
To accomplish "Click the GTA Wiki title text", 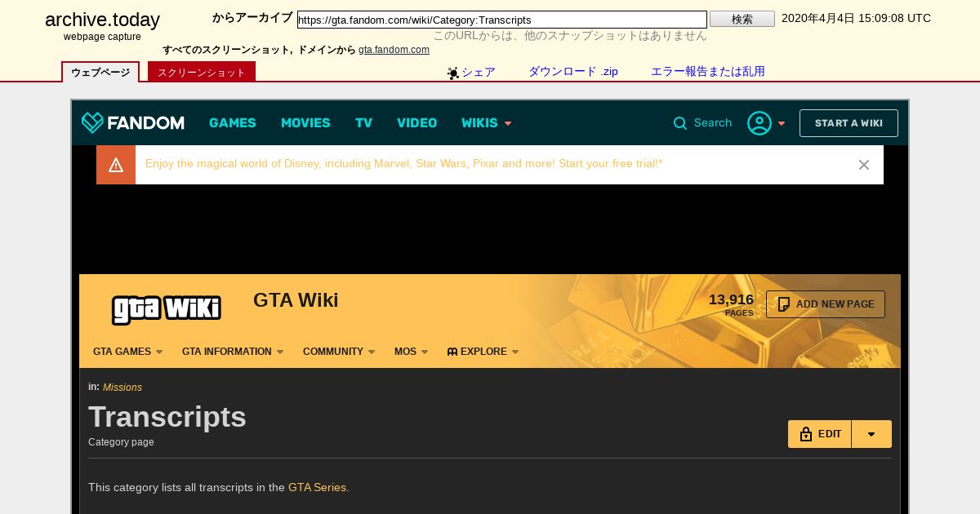I will 296,300.
